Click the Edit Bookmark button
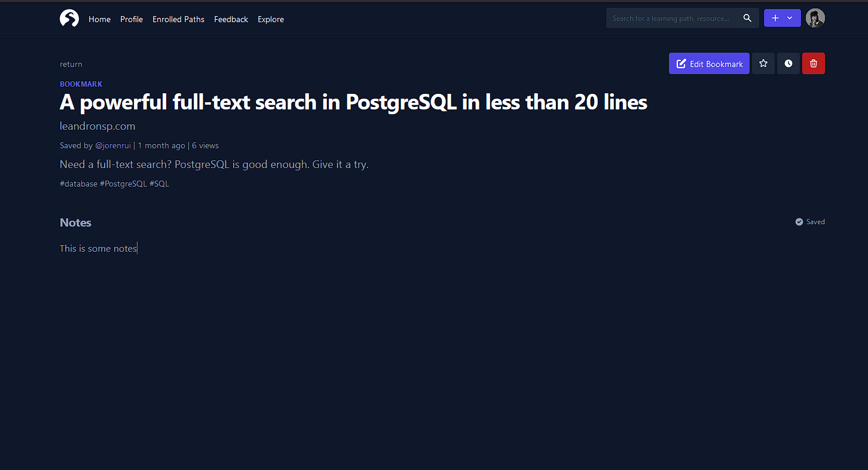 point(709,63)
